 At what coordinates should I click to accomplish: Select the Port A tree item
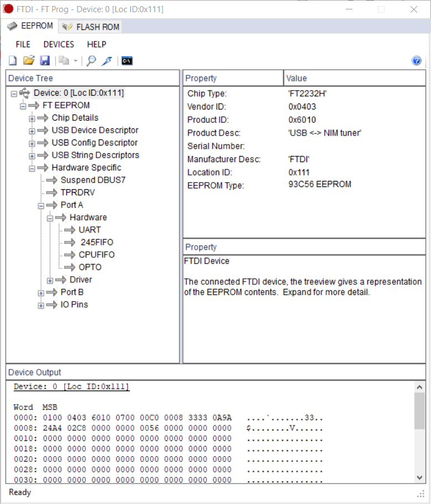point(72,205)
